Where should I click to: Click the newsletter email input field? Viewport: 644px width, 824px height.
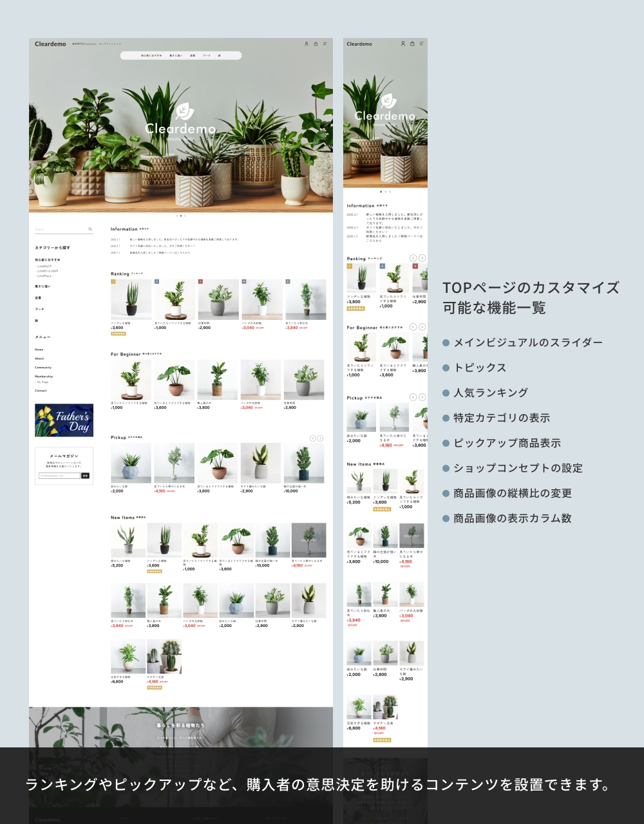[59, 476]
